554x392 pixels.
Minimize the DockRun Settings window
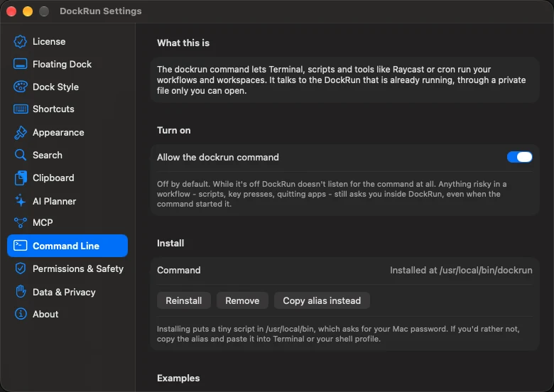coord(28,11)
